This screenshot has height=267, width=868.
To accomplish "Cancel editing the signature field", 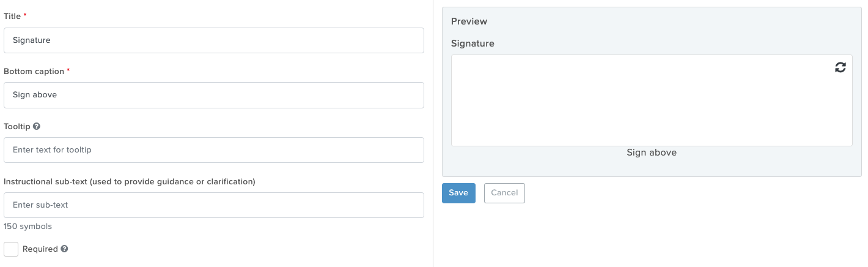I will [504, 193].
